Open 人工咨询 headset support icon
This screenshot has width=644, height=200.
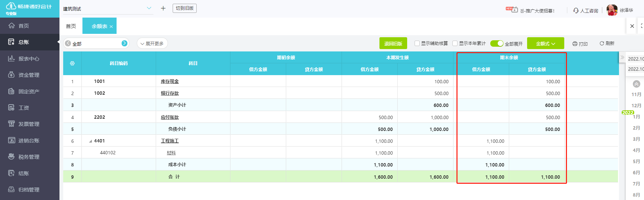pos(576,10)
